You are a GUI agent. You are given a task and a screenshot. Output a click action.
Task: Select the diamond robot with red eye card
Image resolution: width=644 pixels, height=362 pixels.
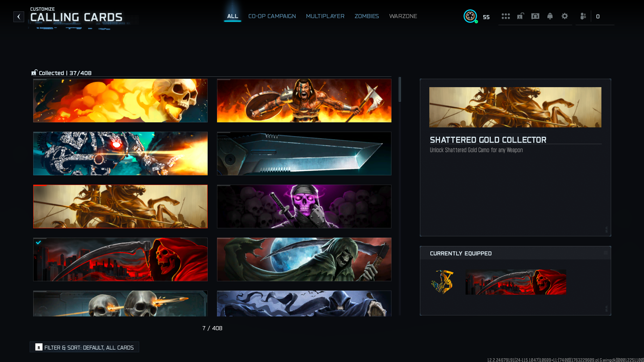click(120, 154)
